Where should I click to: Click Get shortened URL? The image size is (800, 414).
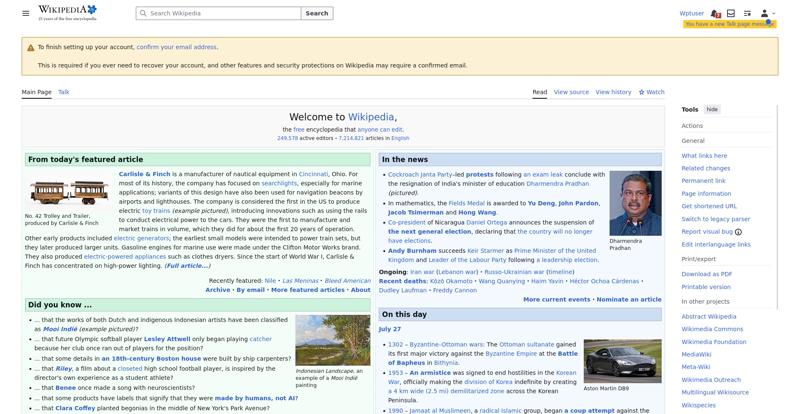pyautogui.click(x=709, y=206)
